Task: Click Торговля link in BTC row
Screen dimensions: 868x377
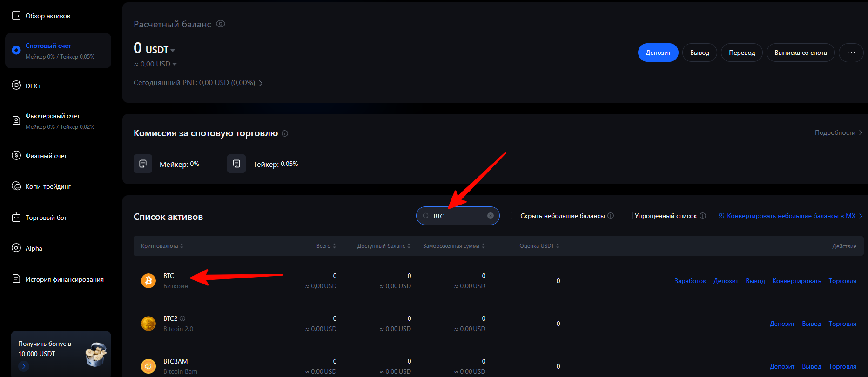Action: [x=842, y=281]
